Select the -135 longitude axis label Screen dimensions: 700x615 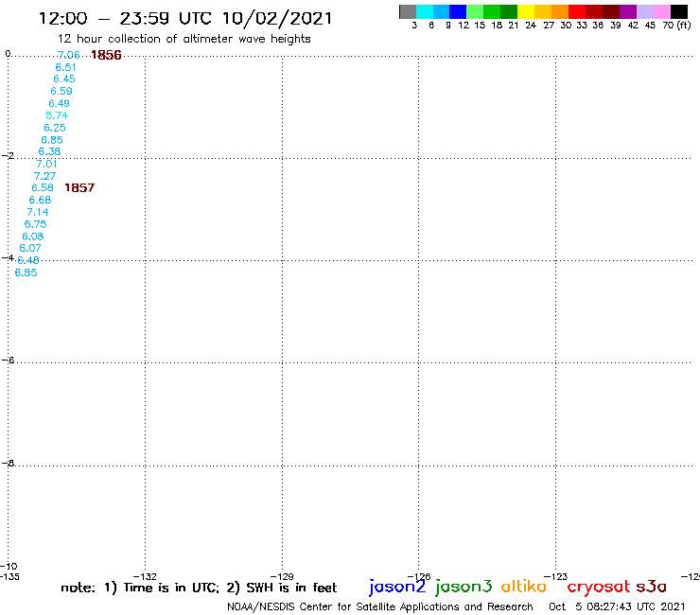coord(9,576)
